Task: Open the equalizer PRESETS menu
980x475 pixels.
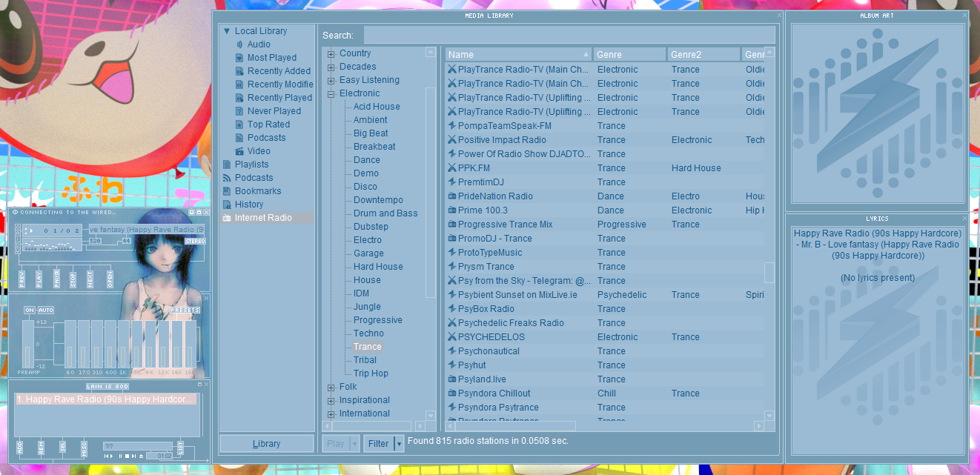Action: coord(185,310)
